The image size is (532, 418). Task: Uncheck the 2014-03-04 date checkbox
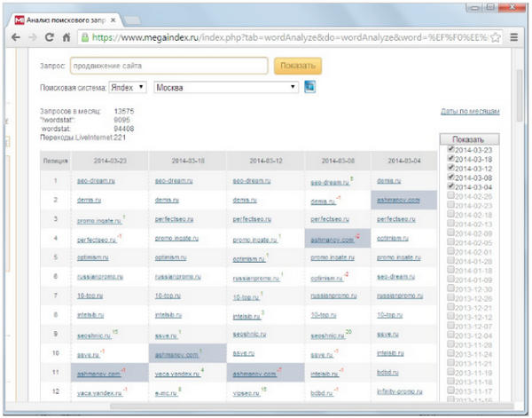pyautogui.click(x=451, y=186)
